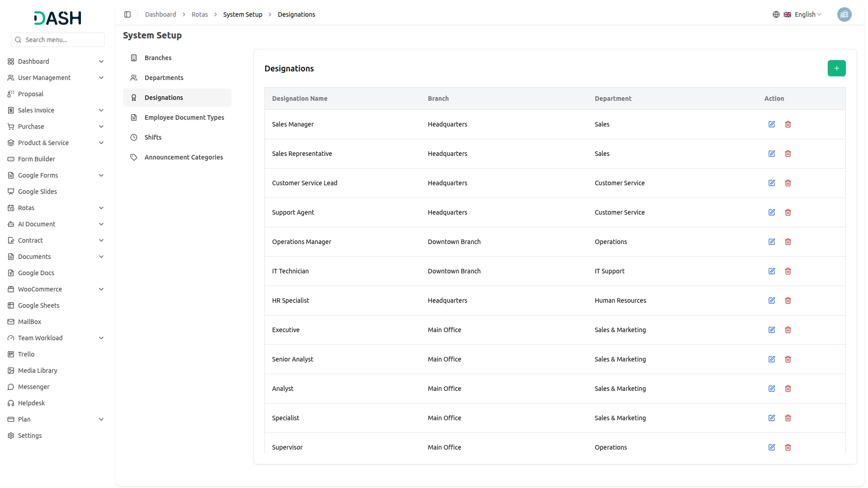Delete the Senior Analyst designation

(788, 359)
